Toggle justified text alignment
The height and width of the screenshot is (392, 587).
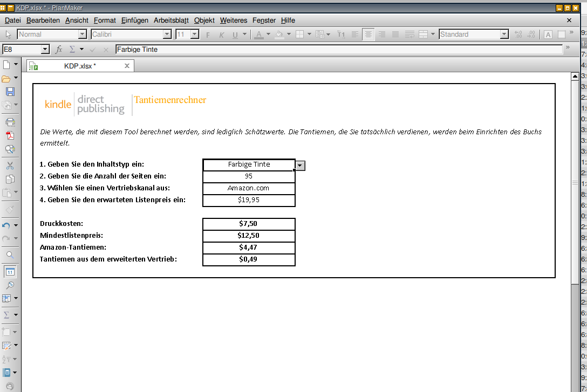point(395,35)
